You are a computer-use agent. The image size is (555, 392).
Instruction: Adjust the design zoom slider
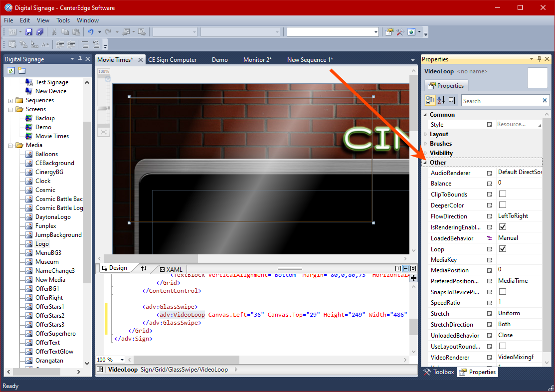[104, 108]
